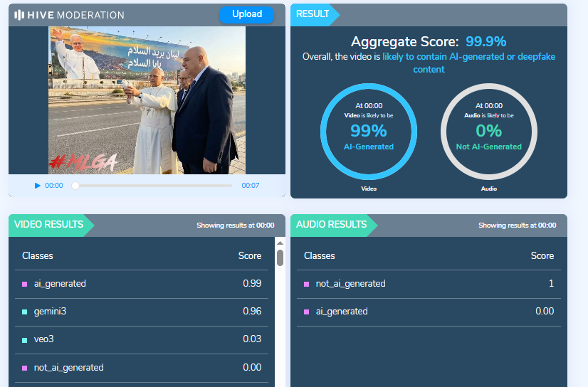Image resolution: width=588 pixels, height=387 pixels.
Task: Click the Upload button
Action: pyautogui.click(x=246, y=14)
